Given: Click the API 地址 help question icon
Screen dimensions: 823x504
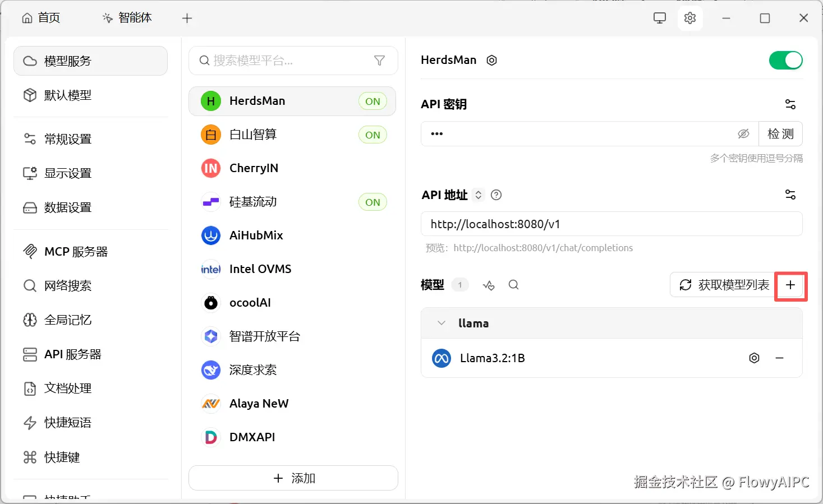Looking at the screenshot, I should 496,195.
